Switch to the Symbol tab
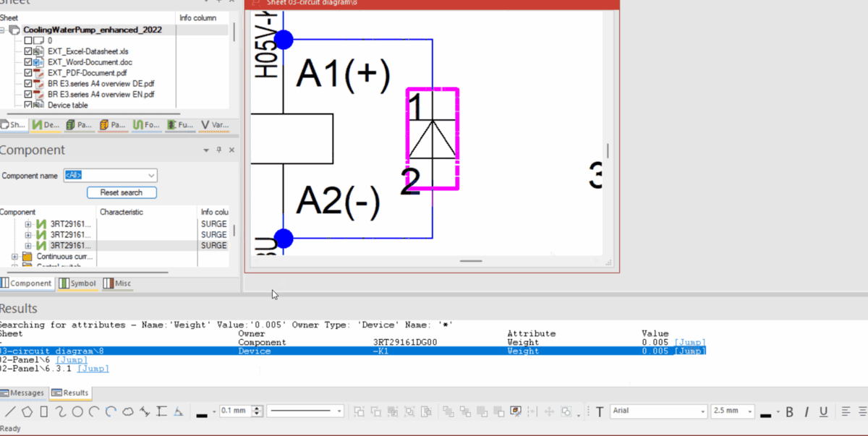The width and height of the screenshot is (868, 436). [77, 283]
